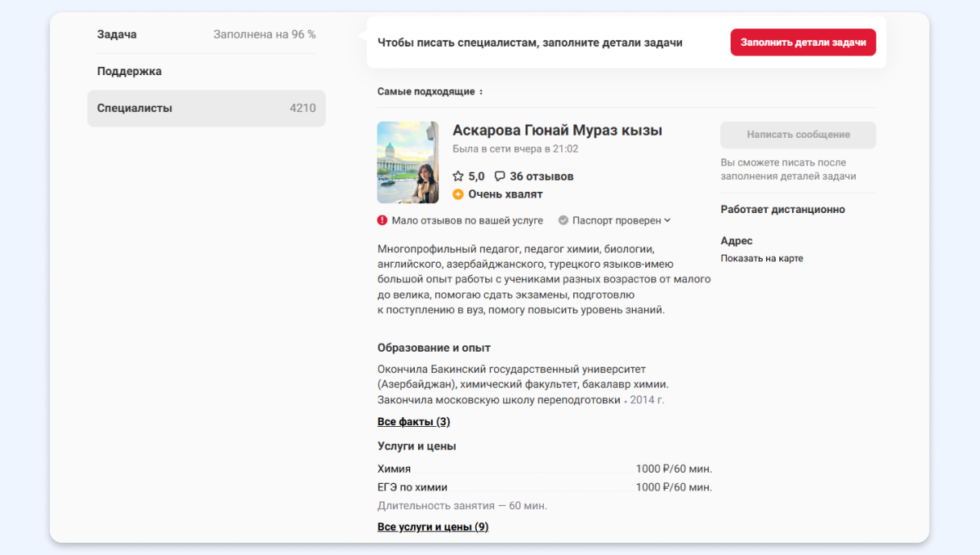Click the '36 отзывов' reviews count

coord(541,176)
